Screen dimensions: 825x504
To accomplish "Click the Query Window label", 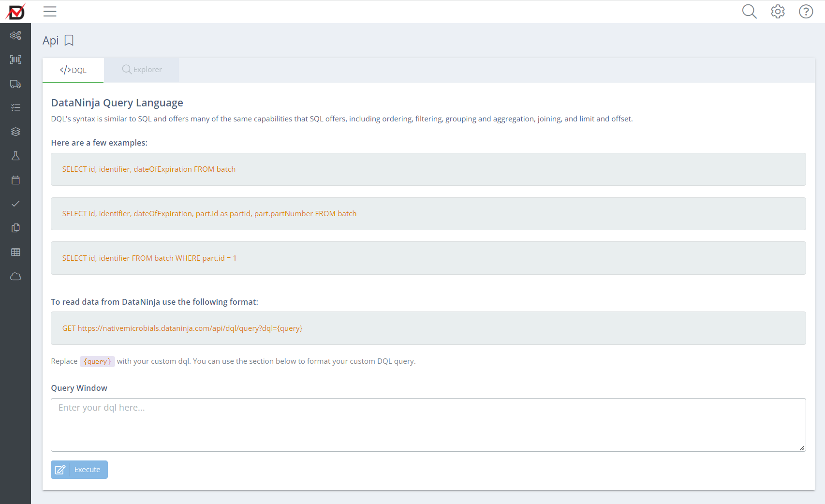I will (79, 388).
